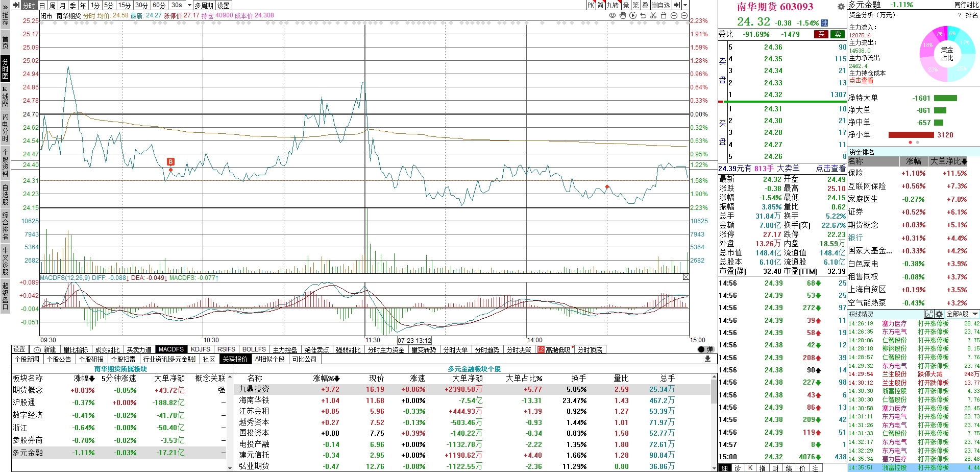Click the 竞 toolbar button

626,5
